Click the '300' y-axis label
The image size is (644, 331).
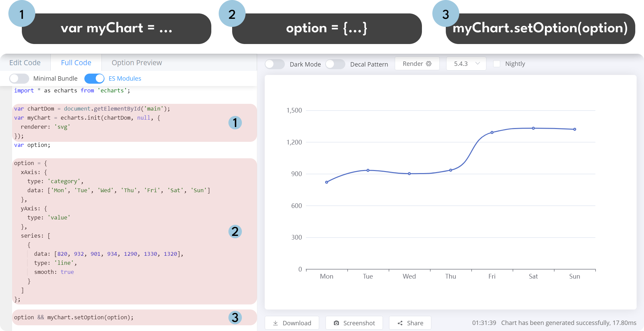point(296,237)
